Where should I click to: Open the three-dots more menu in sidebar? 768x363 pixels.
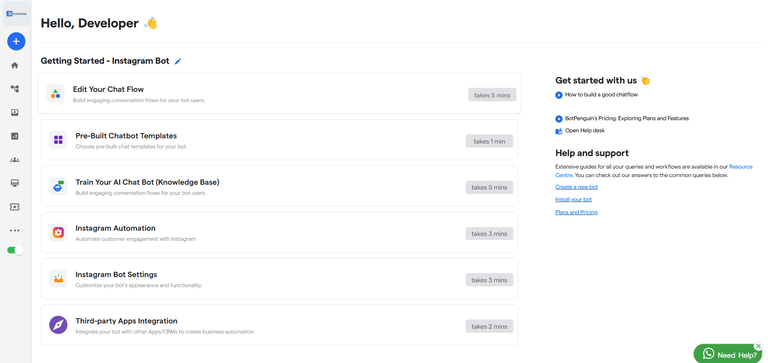[15, 230]
